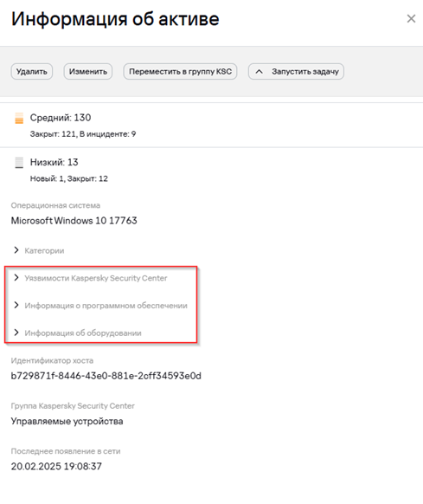Click chevron beside Информация о программном обеспечении

[16, 305]
